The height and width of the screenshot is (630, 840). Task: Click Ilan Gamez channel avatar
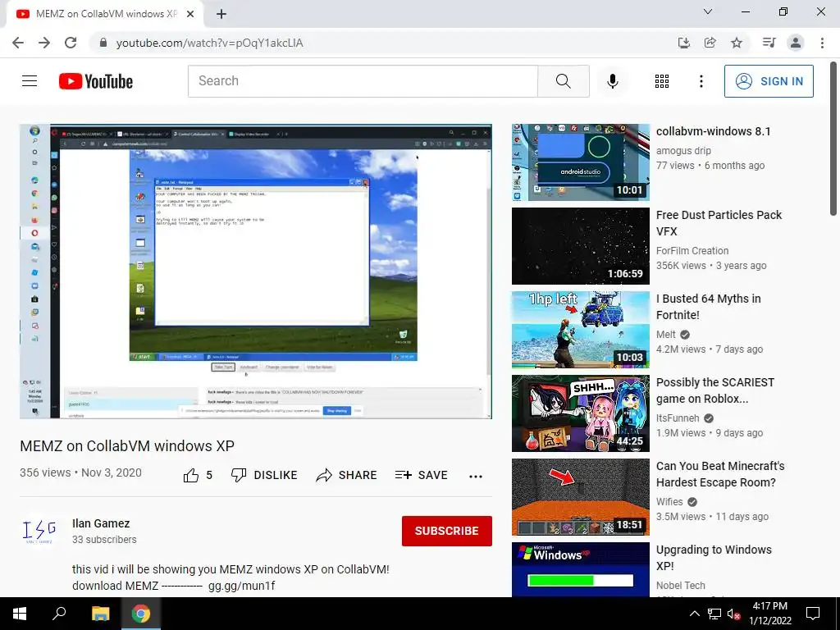pyautogui.click(x=39, y=531)
